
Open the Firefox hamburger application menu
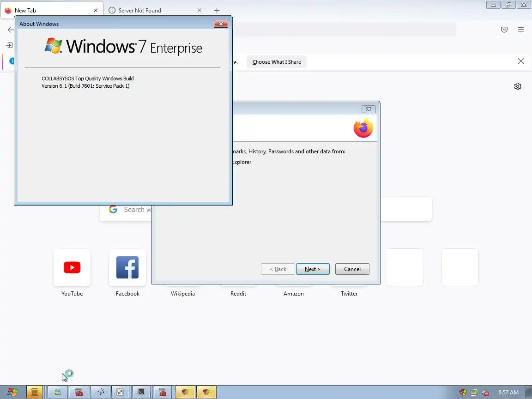point(521,30)
